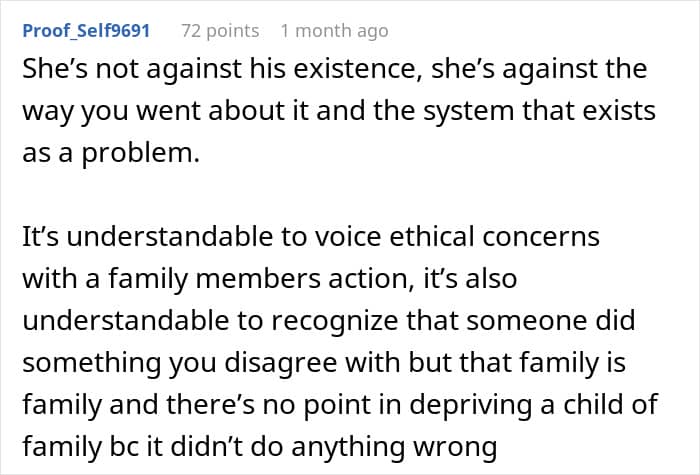Viewport: 700px width, 475px height.
Task: Click the 72 points score
Action: (220, 31)
